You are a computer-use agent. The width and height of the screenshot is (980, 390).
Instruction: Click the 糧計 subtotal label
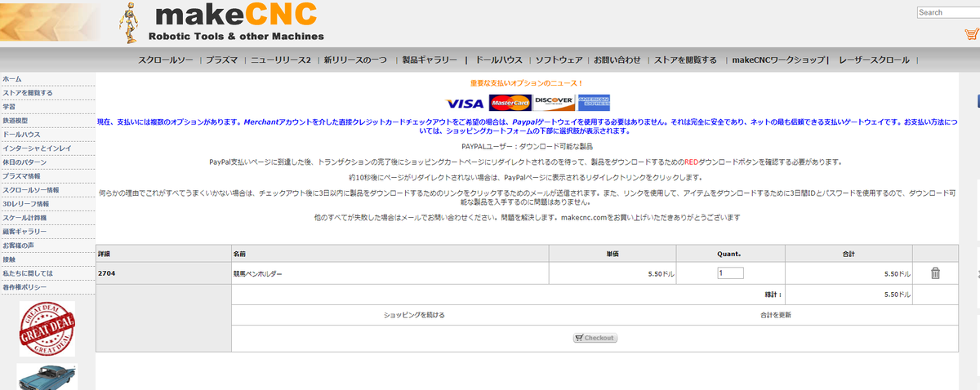coord(773,295)
